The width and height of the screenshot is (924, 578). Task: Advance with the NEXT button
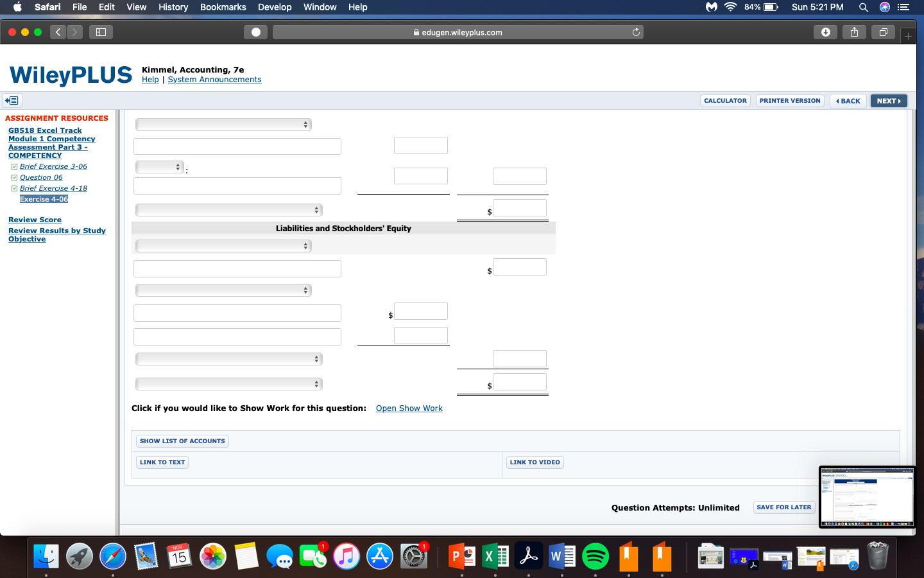pos(889,101)
